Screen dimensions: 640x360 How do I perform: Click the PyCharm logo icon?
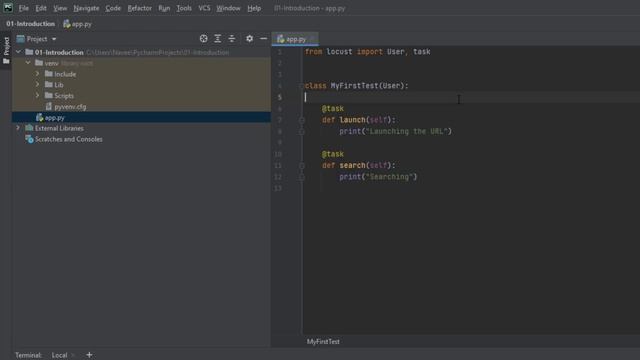point(8,8)
